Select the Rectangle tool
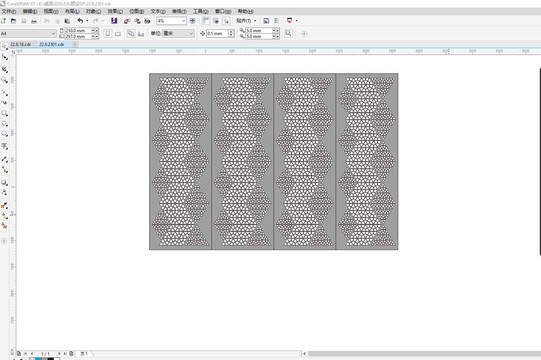The height and width of the screenshot is (360, 541). click(4, 113)
